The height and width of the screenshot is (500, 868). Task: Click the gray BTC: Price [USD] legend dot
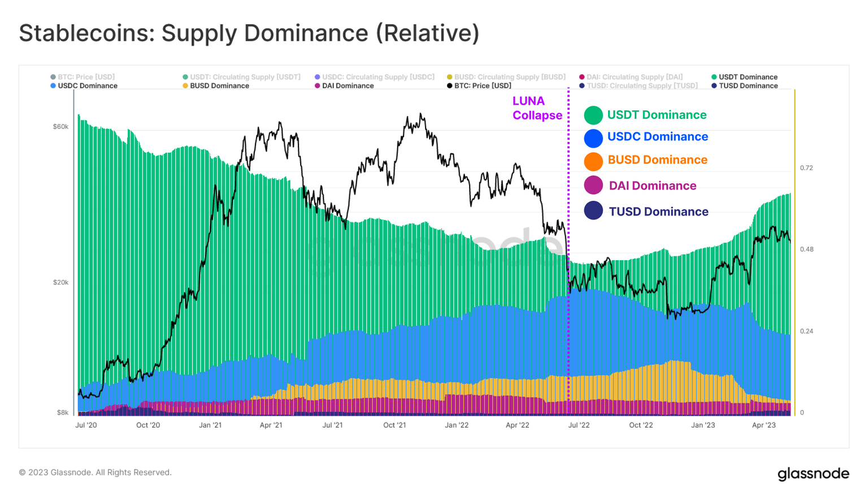coord(53,77)
